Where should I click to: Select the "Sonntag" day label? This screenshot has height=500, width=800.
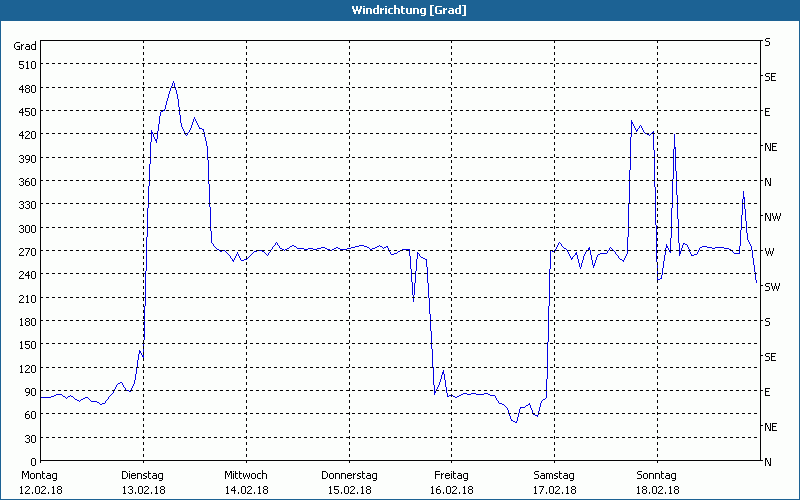point(657,475)
